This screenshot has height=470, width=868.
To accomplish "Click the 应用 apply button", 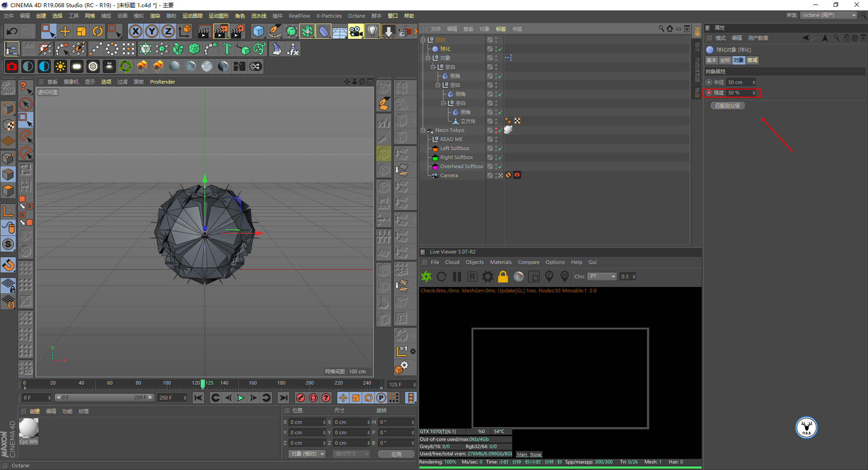I will 396,454.
